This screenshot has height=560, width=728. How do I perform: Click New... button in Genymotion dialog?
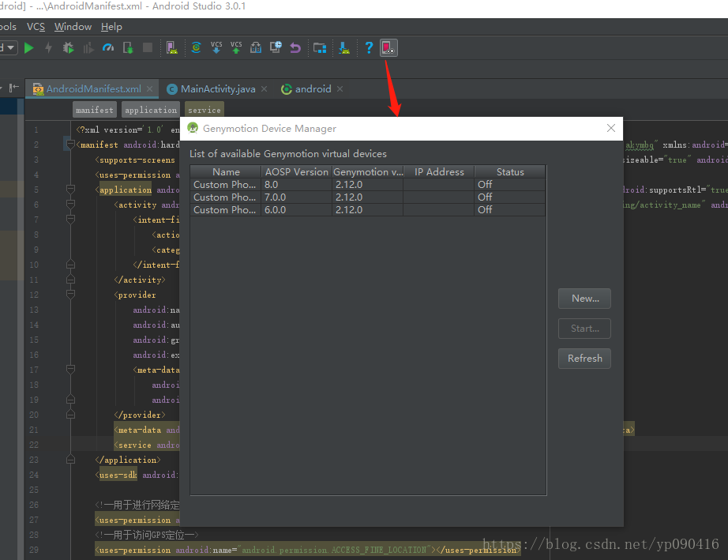(584, 299)
